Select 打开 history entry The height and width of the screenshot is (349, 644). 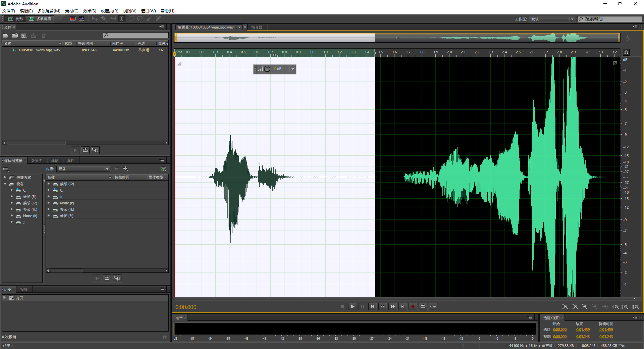click(85, 298)
